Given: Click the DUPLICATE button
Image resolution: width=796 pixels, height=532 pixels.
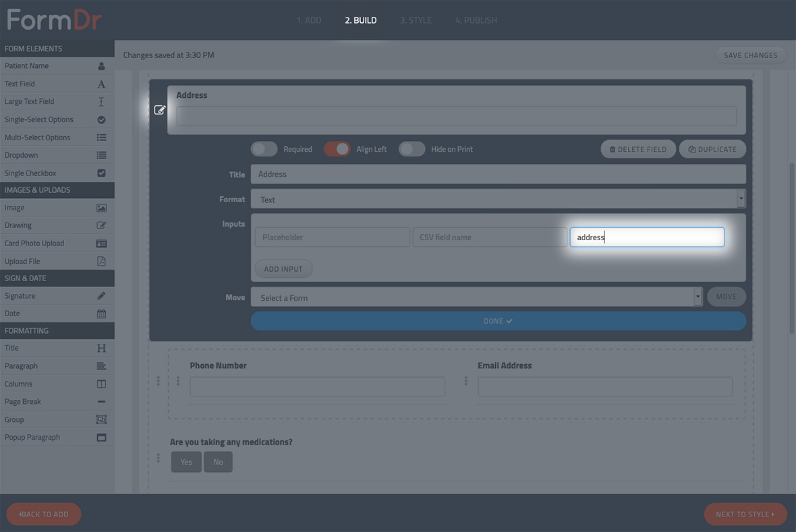Looking at the screenshot, I should tap(712, 149).
